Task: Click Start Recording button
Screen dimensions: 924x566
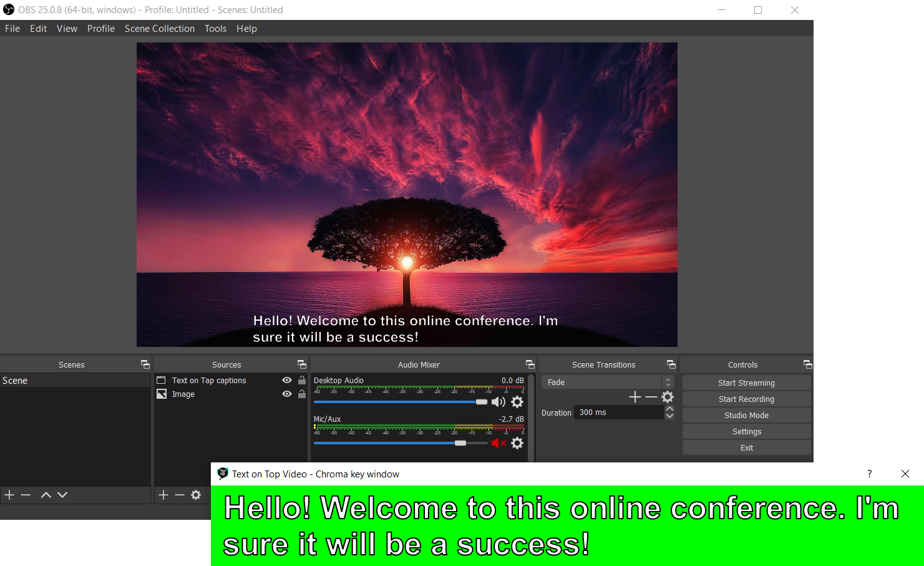Action: pyautogui.click(x=746, y=399)
